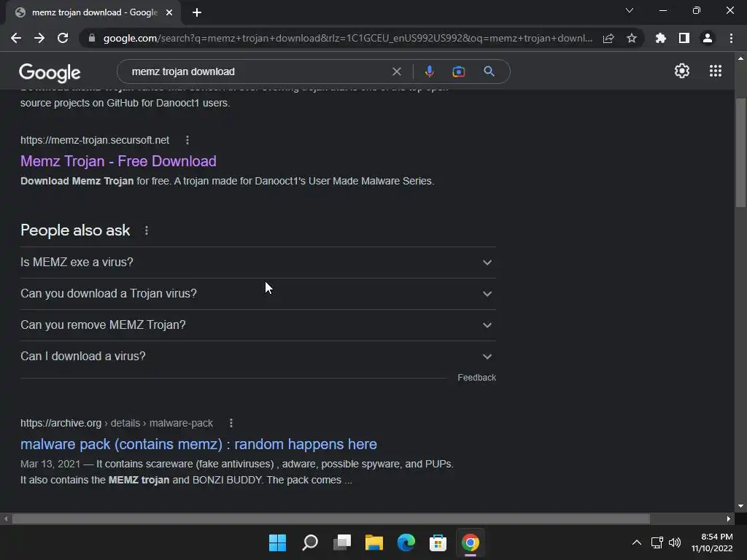The width and height of the screenshot is (747, 560).
Task: Open network status tray icon
Action: pyautogui.click(x=657, y=542)
